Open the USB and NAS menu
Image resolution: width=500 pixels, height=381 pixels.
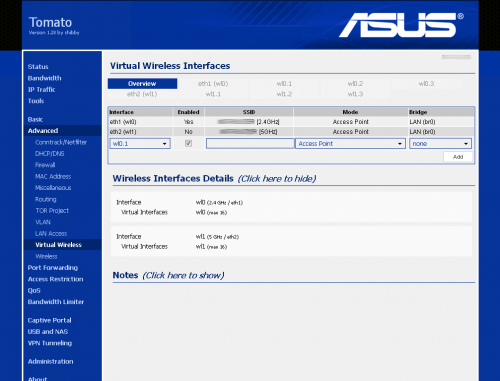point(48,332)
